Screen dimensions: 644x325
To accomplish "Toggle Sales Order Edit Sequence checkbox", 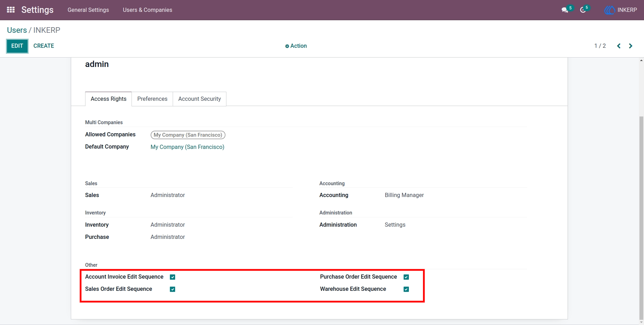I will (172, 289).
